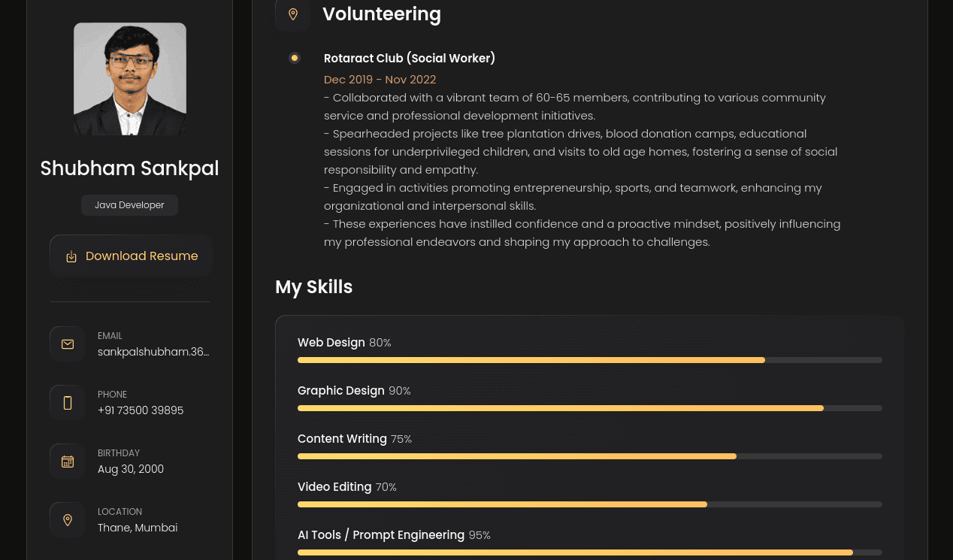
Task: Click the phone icon in sidebar
Action: point(68,403)
